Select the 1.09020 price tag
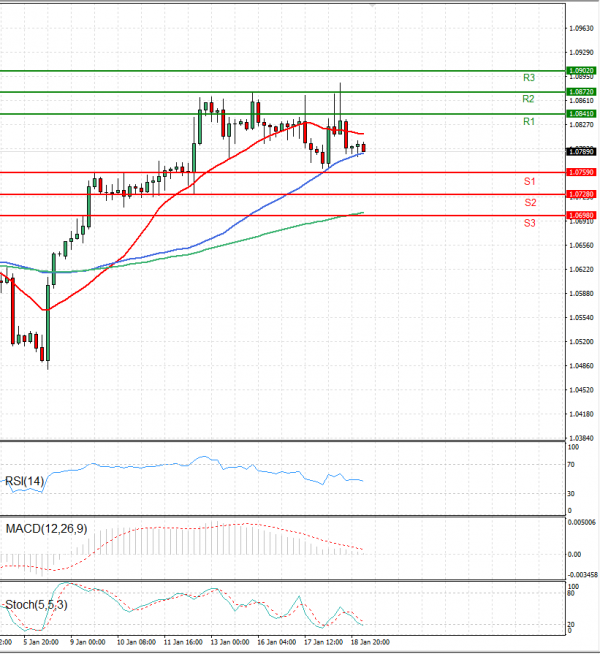The height and width of the screenshot is (654, 600). click(581, 70)
